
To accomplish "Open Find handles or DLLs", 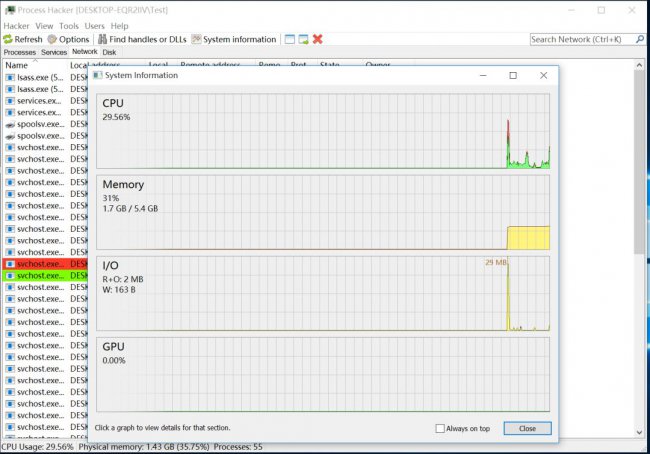I will tap(142, 39).
